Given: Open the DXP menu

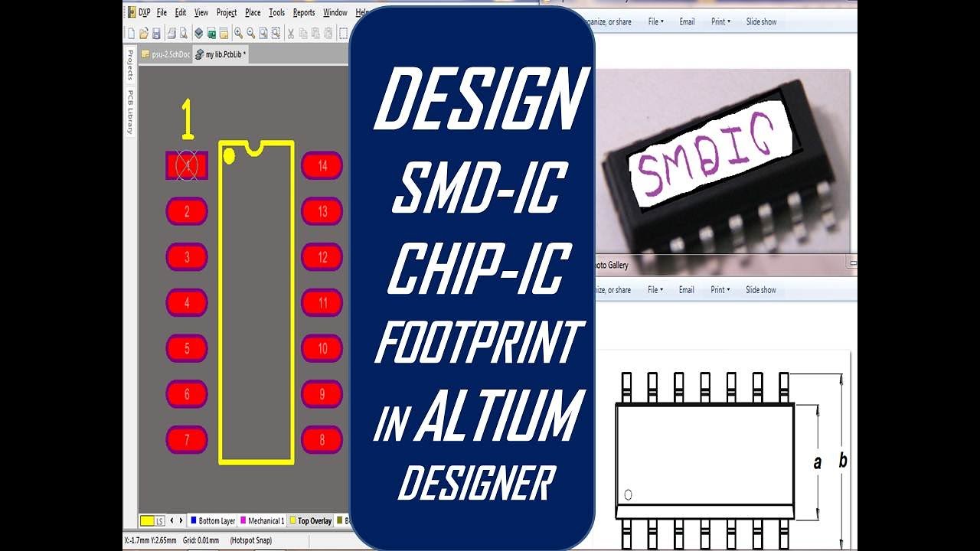Looking at the screenshot, I should pyautogui.click(x=144, y=12).
